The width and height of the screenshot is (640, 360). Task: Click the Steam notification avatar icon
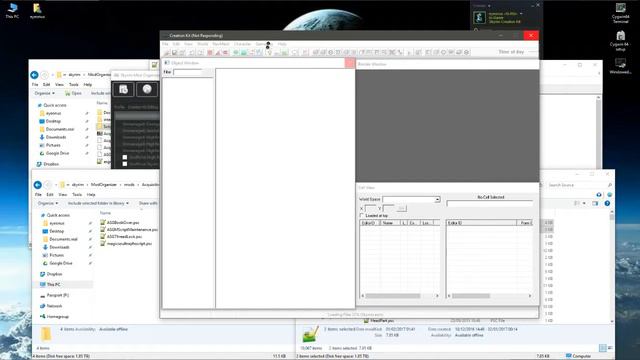[x=479, y=18]
